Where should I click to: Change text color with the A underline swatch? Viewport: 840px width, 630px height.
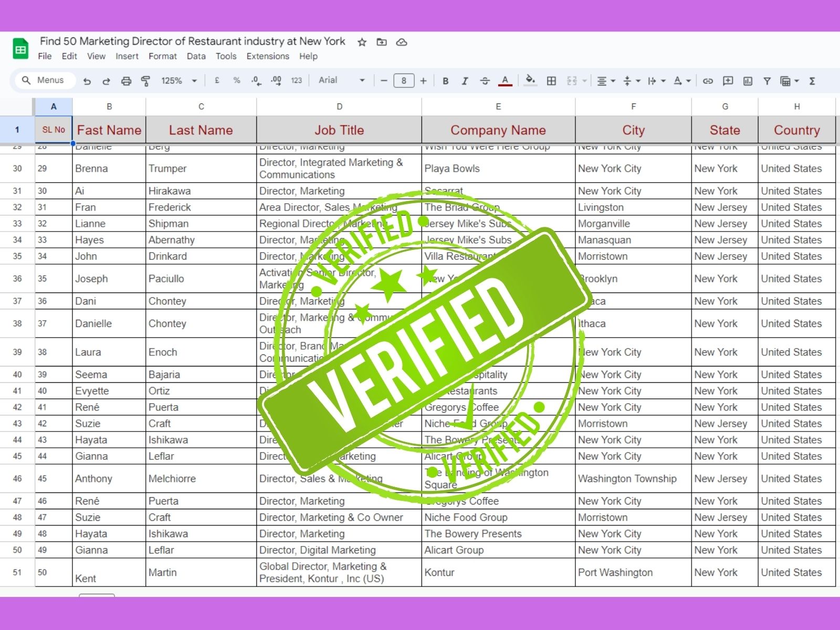point(504,80)
